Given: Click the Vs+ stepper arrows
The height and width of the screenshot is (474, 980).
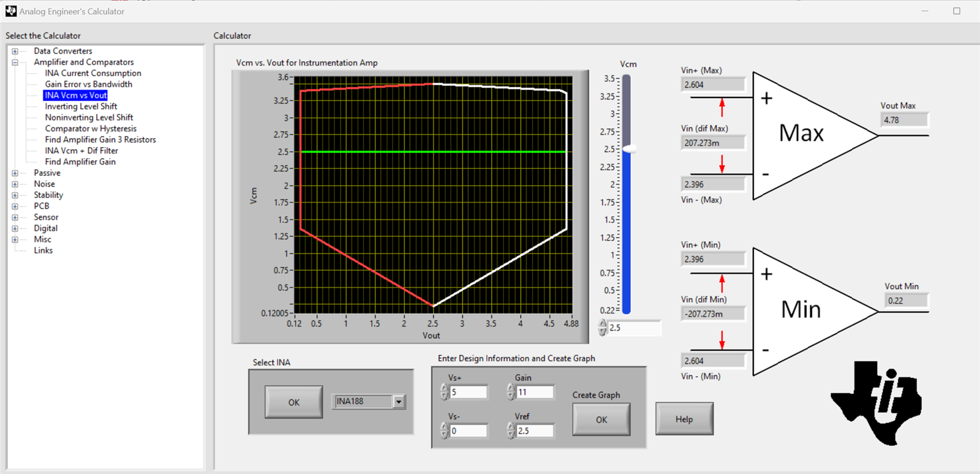Looking at the screenshot, I should click(445, 392).
